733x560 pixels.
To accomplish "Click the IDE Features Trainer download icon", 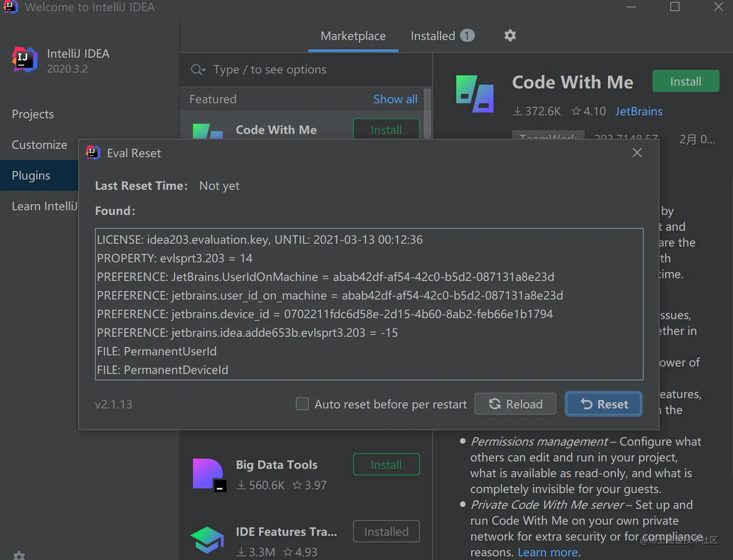I will click(241, 552).
